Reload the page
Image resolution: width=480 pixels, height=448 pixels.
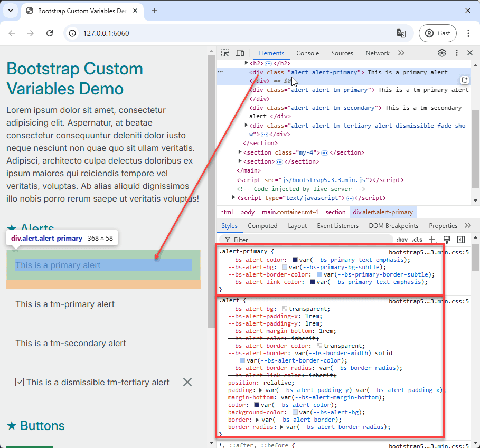click(50, 33)
